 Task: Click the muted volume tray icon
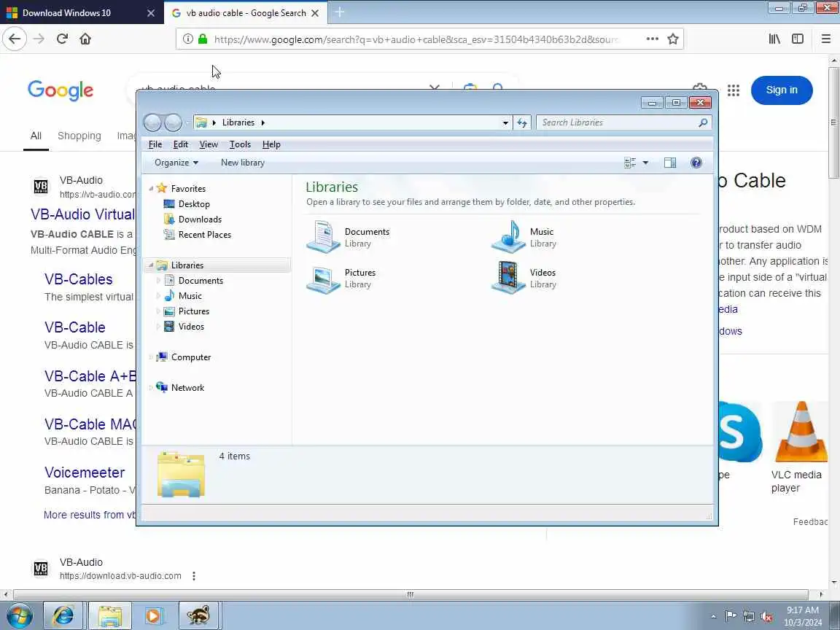(766, 617)
